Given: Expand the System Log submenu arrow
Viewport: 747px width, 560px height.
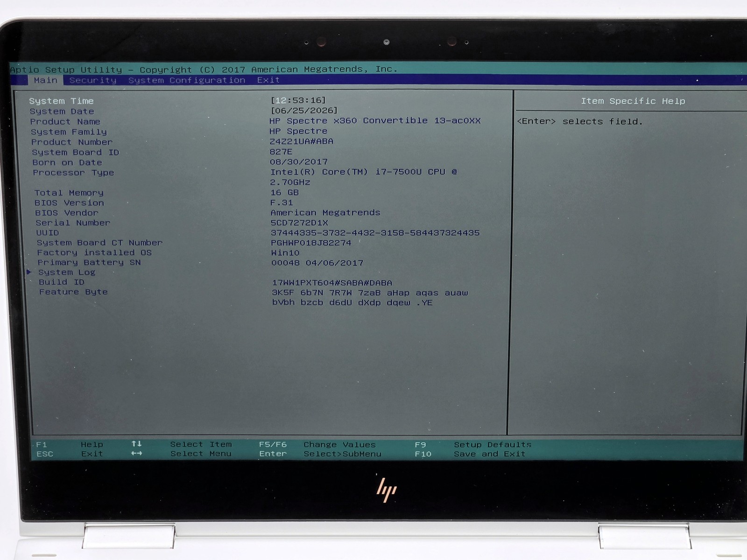Looking at the screenshot, I should pyautogui.click(x=29, y=272).
